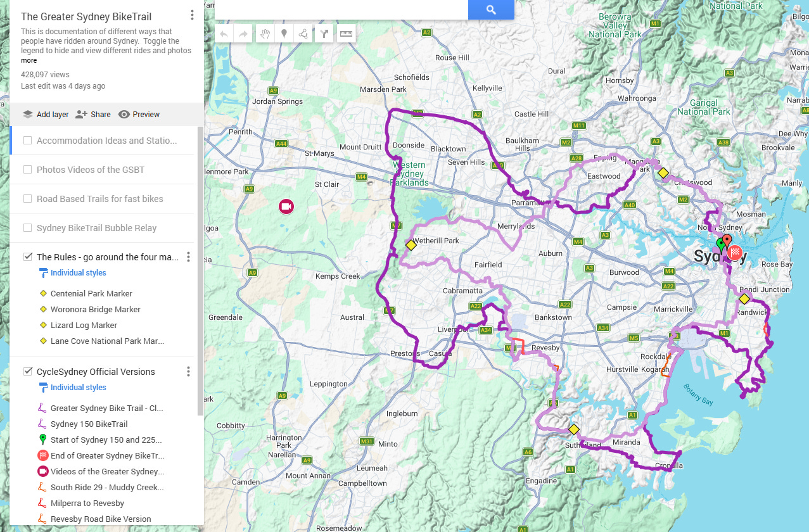Viewport: 809px width, 532px height.
Task: Enable Road Based Trails for fast bikes layer
Action: coord(28,199)
